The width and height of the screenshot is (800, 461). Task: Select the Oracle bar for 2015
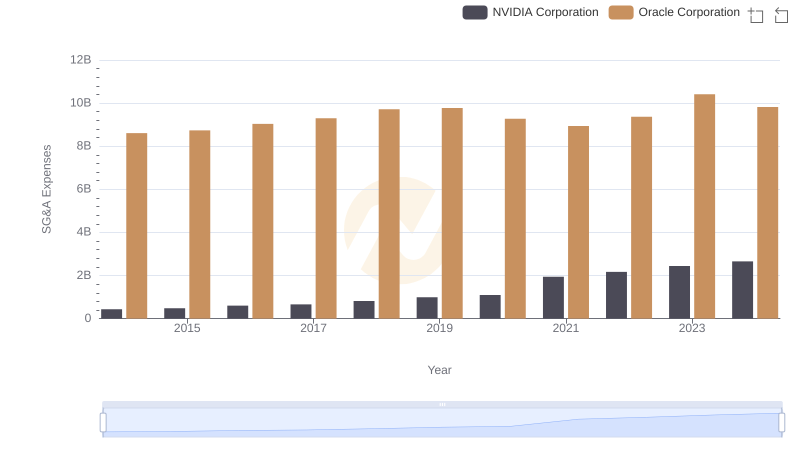coord(199,224)
